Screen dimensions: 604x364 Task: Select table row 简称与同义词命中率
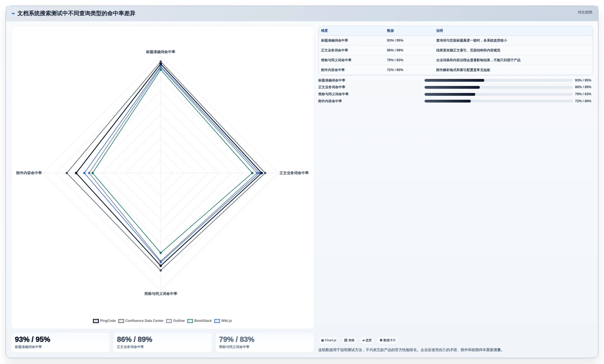pos(455,60)
